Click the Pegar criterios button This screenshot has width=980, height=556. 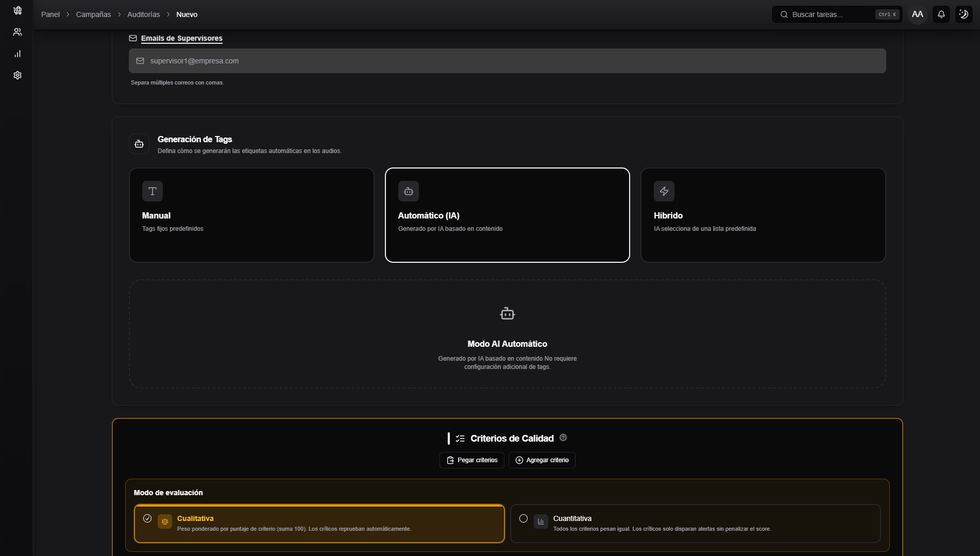click(x=472, y=460)
